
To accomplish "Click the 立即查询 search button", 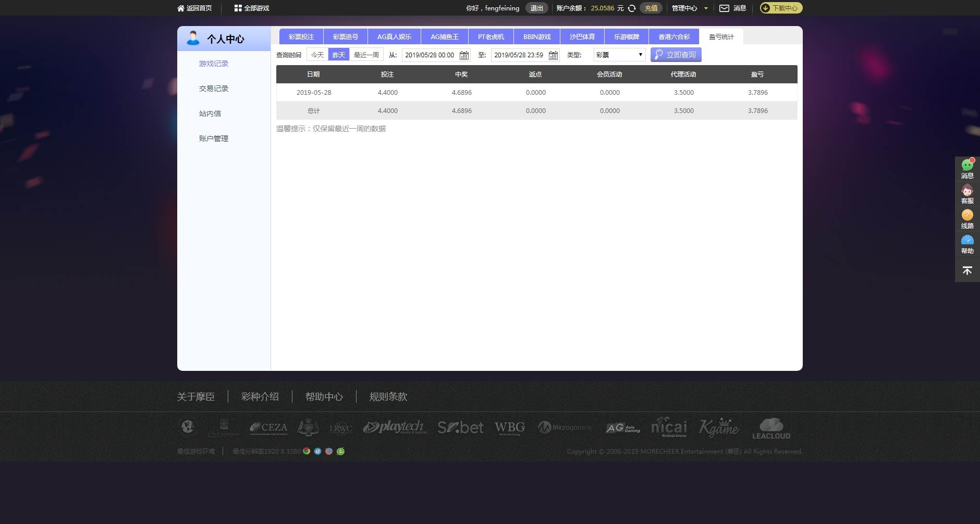I will 676,55.
